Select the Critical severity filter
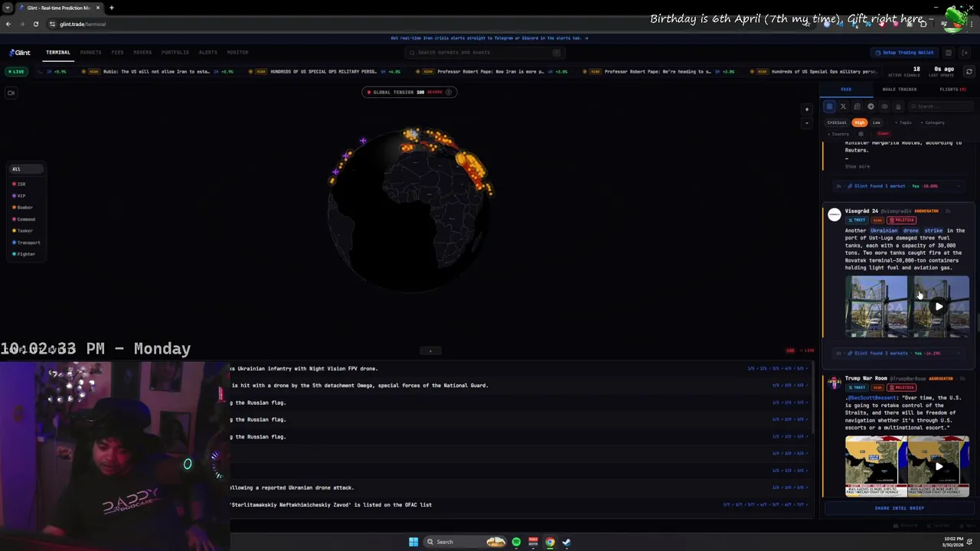980x551 pixels. pyautogui.click(x=837, y=122)
